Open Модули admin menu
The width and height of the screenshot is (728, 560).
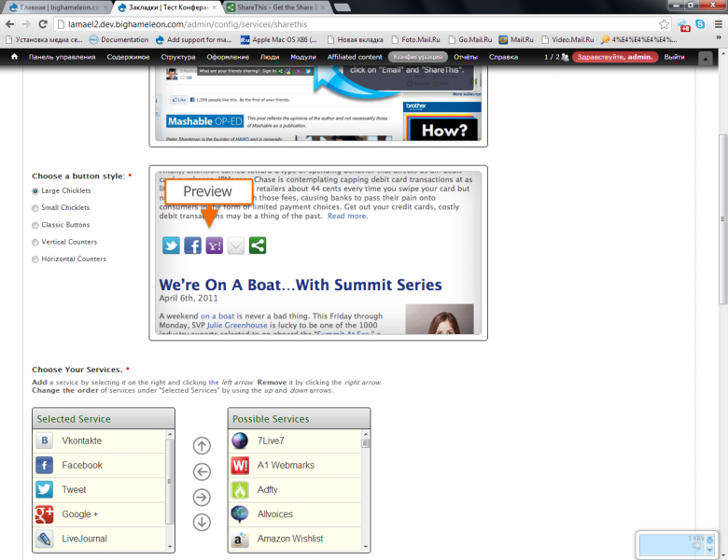[303, 57]
